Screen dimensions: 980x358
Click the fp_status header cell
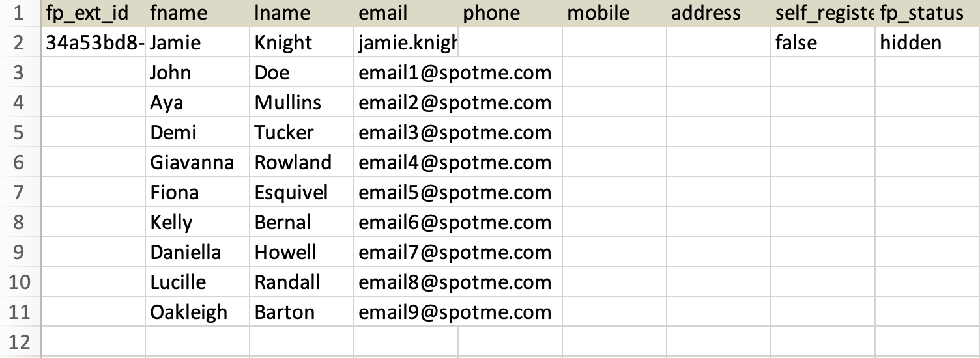[927, 13]
